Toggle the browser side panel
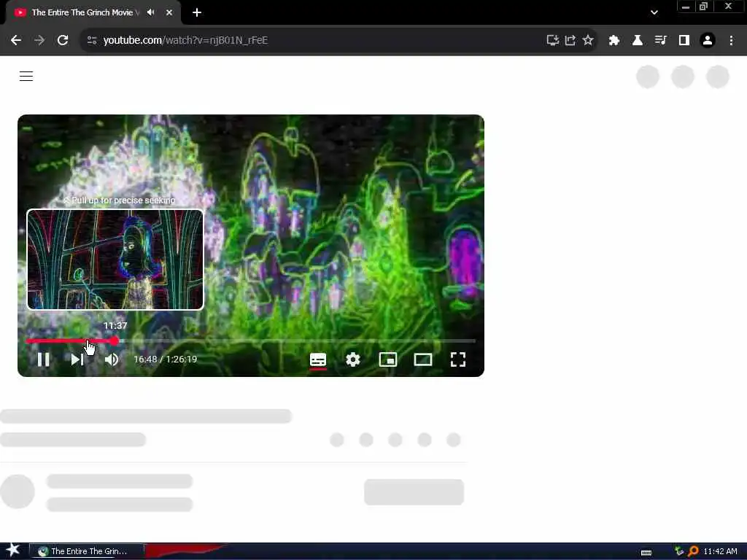Image resolution: width=747 pixels, height=560 pixels. pyautogui.click(x=684, y=41)
